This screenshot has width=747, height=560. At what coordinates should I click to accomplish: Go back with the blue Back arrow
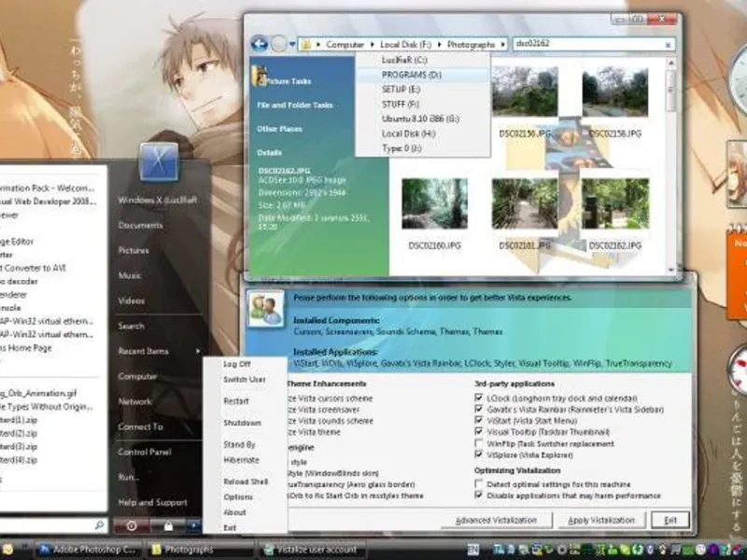pos(260,44)
